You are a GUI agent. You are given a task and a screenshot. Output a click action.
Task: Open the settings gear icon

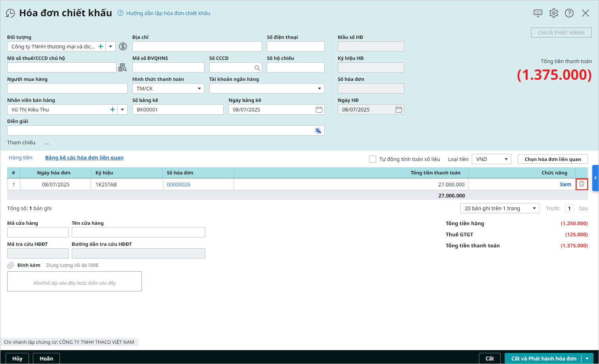pyautogui.click(x=553, y=13)
